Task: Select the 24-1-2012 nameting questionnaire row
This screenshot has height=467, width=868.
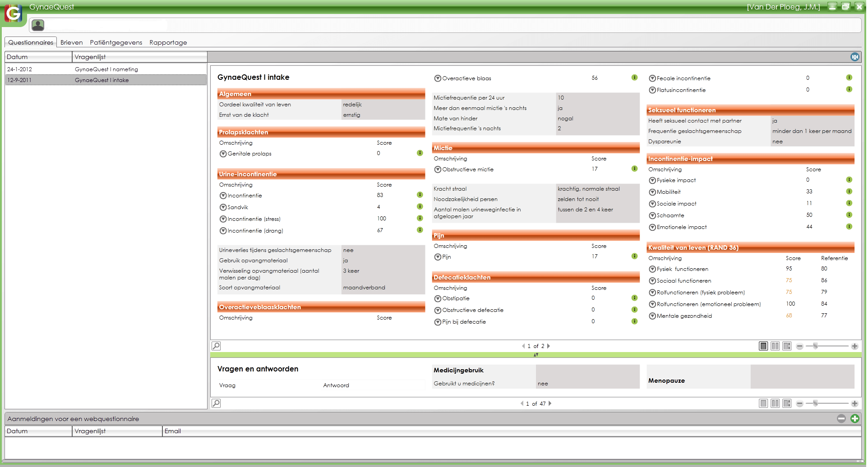Action: (106, 69)
